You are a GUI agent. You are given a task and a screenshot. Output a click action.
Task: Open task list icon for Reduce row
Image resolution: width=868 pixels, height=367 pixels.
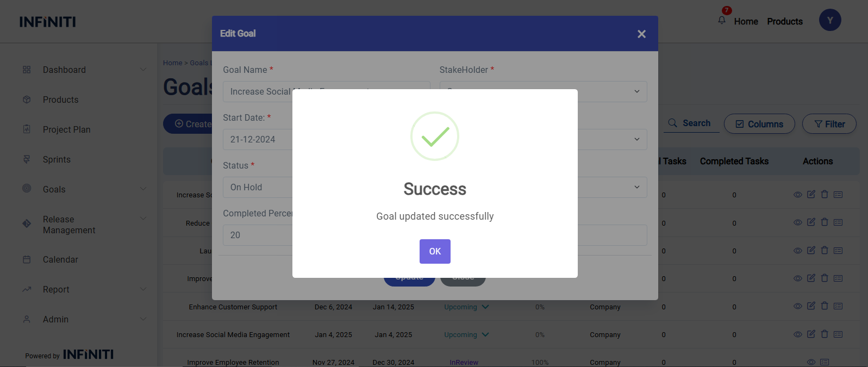838,222
